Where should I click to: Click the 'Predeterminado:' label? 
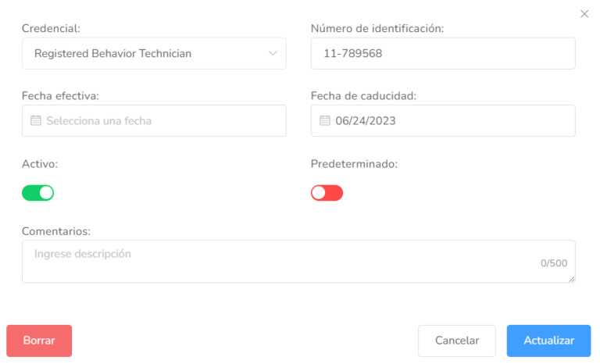(x=354, y=165)
